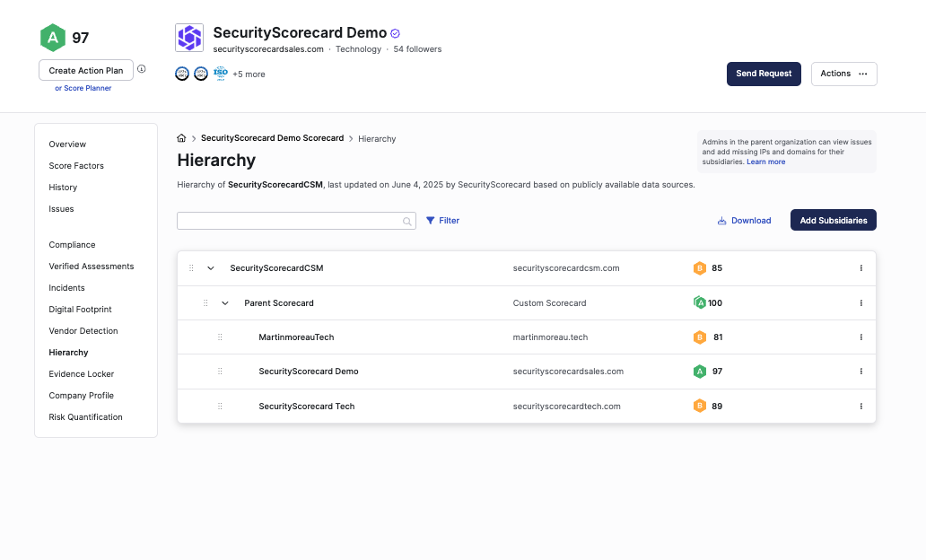The width and height of the screenshot is (926, 560).
Task: Click the Download link text
Action: coord(751,221)
